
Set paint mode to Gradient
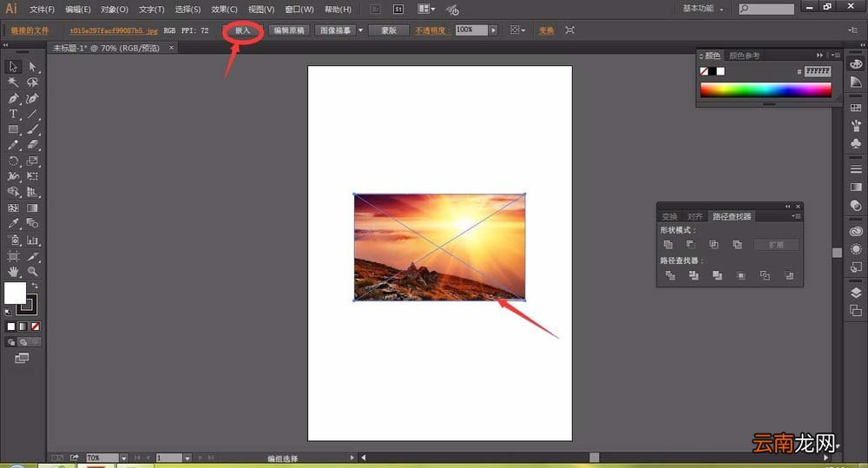click(x=23, y=326)
